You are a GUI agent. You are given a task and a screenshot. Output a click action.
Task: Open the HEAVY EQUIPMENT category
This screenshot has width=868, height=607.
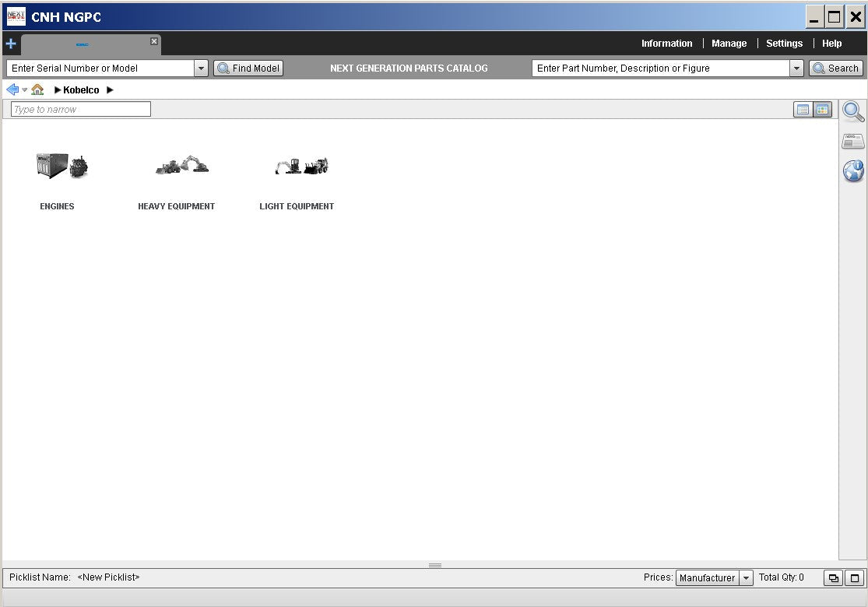[x=177, y=179]
